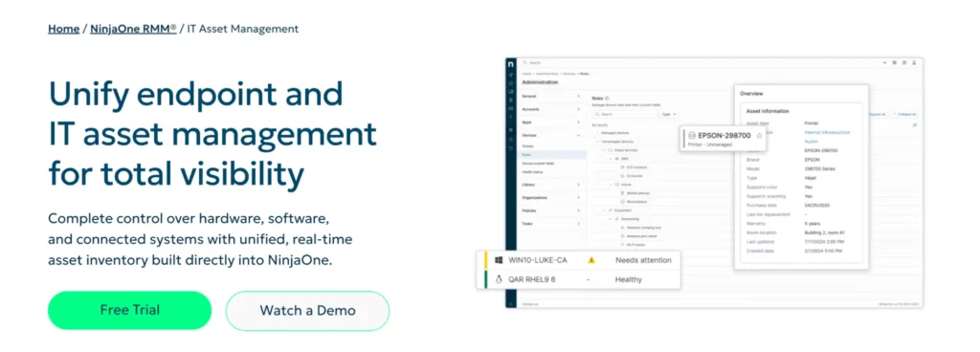This screenshot has height=352, width=980.
Task: Expand the General section chevron
Action: [578, 96]
